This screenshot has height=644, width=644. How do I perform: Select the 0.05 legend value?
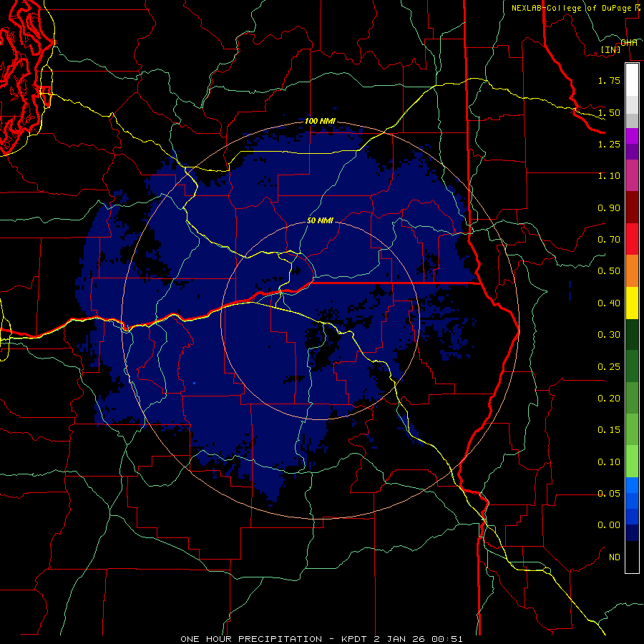point(609,493)
